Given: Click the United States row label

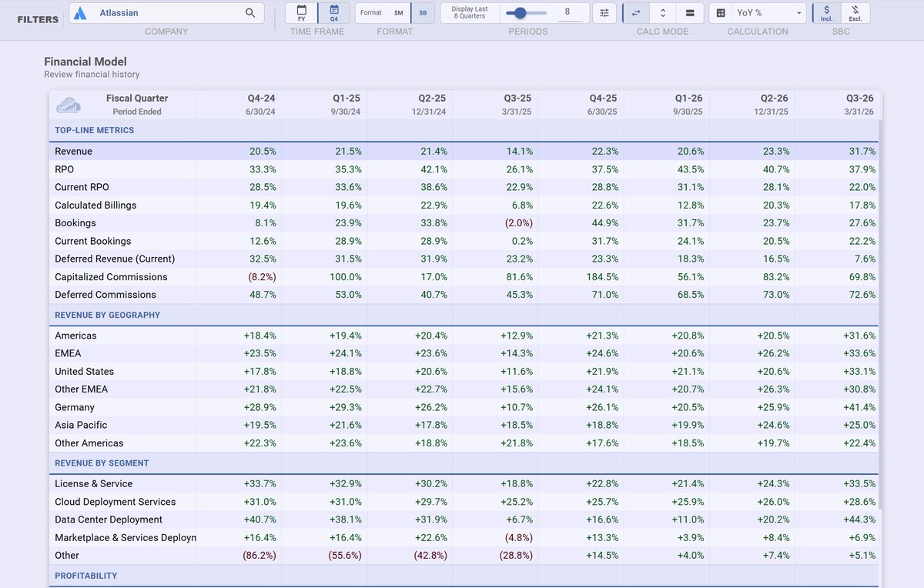Looking at the screenshot, I should pos(84,372).
